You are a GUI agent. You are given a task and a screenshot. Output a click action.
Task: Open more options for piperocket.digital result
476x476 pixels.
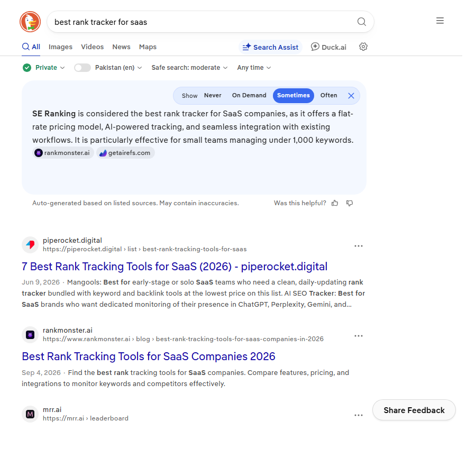point(359,246)
